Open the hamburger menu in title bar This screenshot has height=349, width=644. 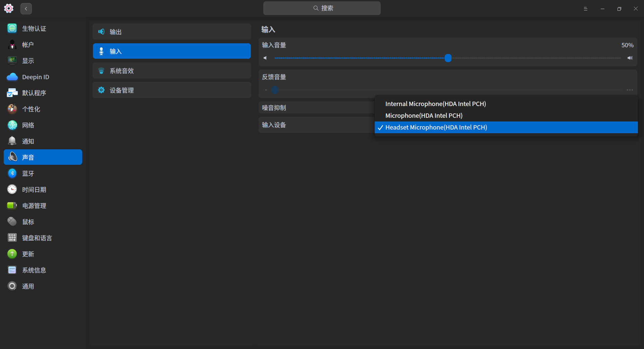(586, 9)
